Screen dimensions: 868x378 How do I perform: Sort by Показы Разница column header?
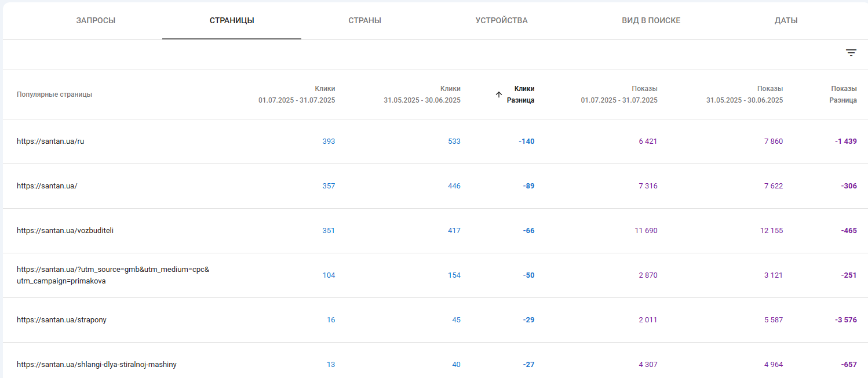click(843, 94)
